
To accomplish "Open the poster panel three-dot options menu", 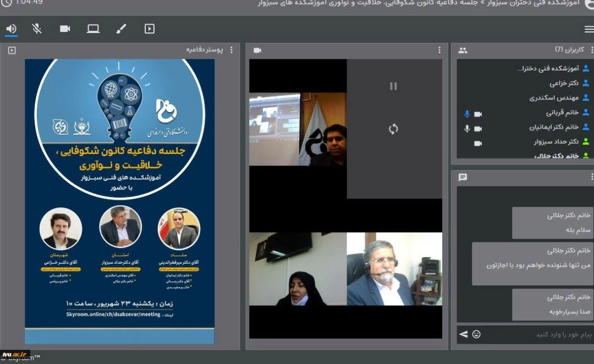I will point(231,50).
